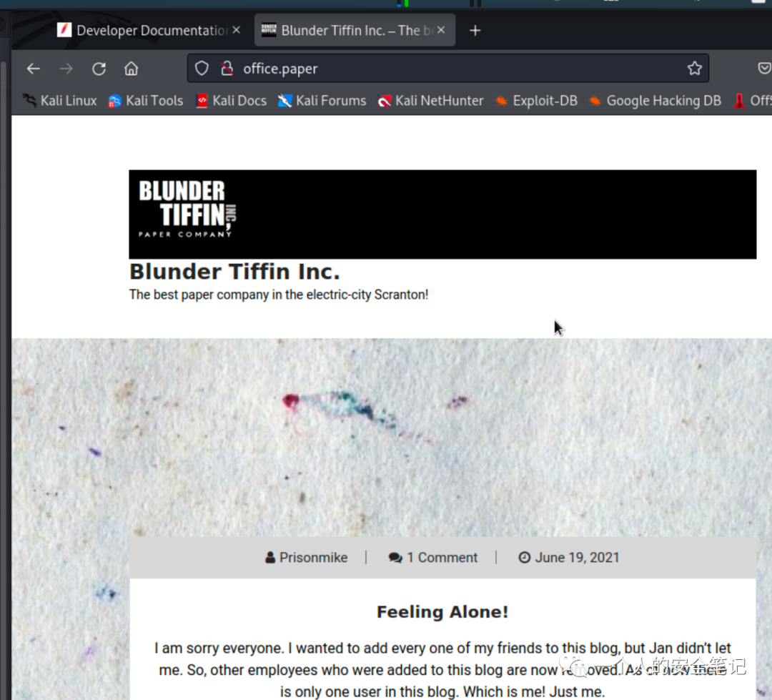Switch to the Developer Documentation tab

click(148, 31)
